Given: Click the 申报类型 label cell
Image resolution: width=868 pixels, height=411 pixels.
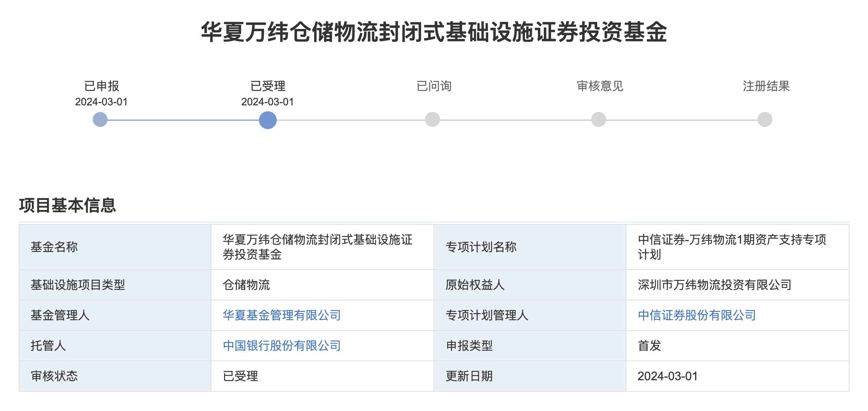Looking at the screenshot, I should [530, 346].
